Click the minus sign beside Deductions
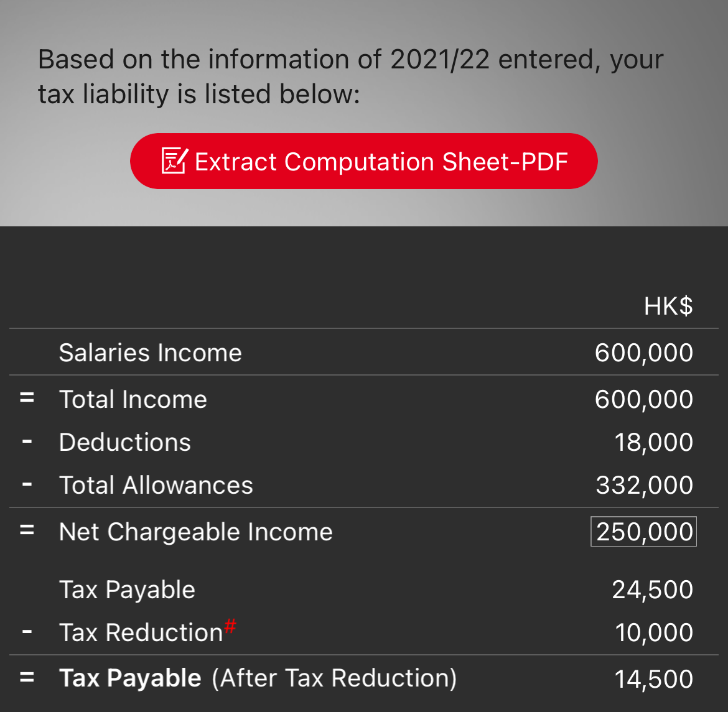Viewport: 728px width, 712px height. click(27, 441)
